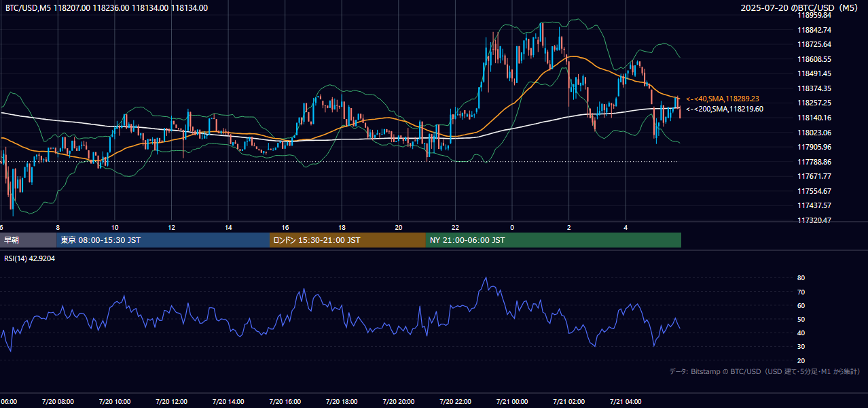The width and height of the screenshot is (868, 408).
Task: Click the BTC/USD,M5 OHLC header text
Action: coord(107,8)
